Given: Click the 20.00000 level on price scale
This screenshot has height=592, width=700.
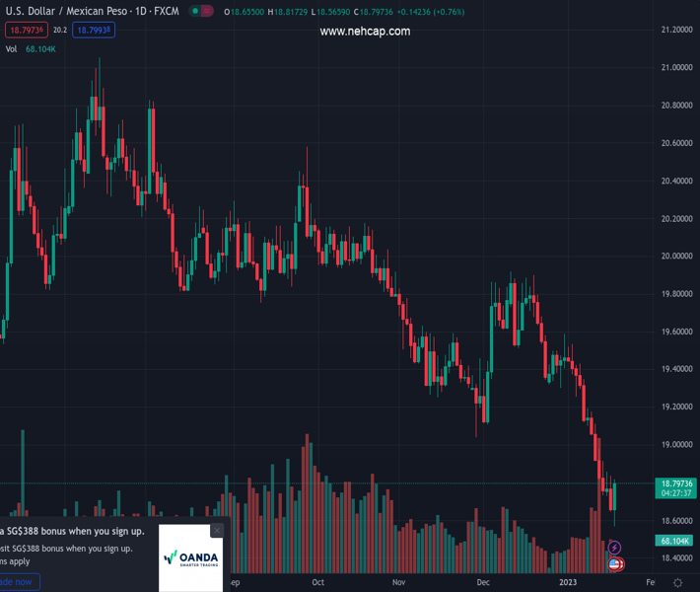Looking at the screenshot, I should pyautogui.click(x=674, y=257).
